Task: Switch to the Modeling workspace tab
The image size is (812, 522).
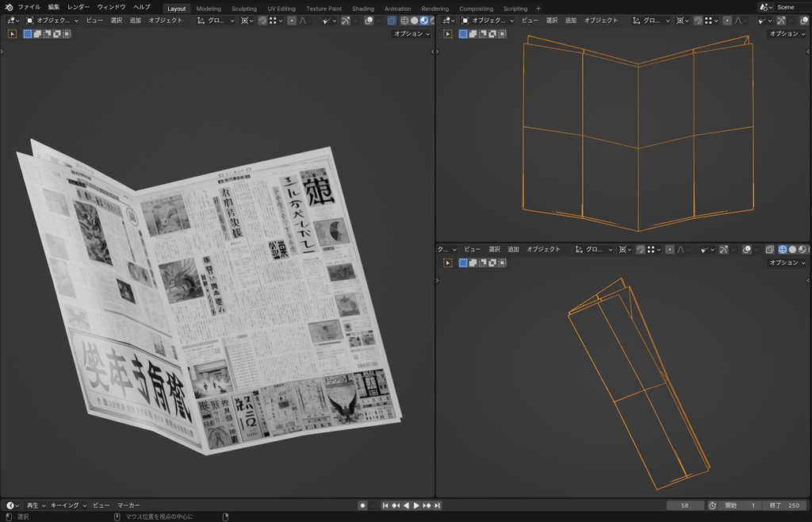Action: [209, 8]
